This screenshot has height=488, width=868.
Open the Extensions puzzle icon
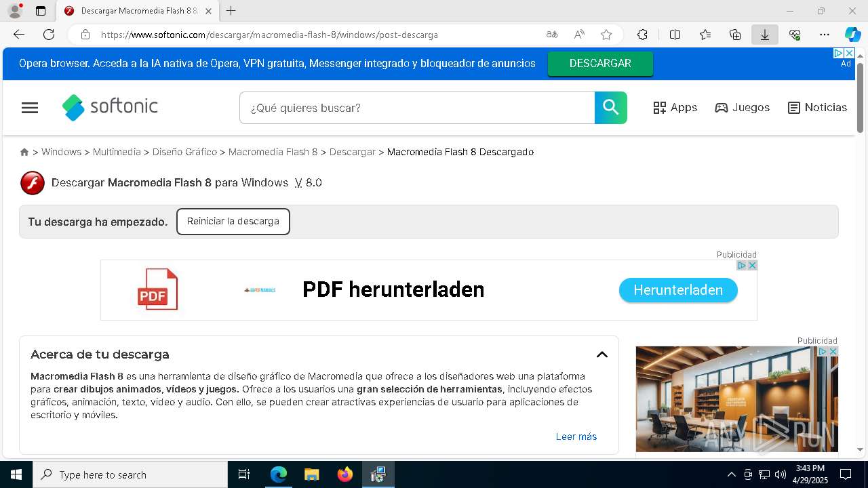(x=642, y=35)
